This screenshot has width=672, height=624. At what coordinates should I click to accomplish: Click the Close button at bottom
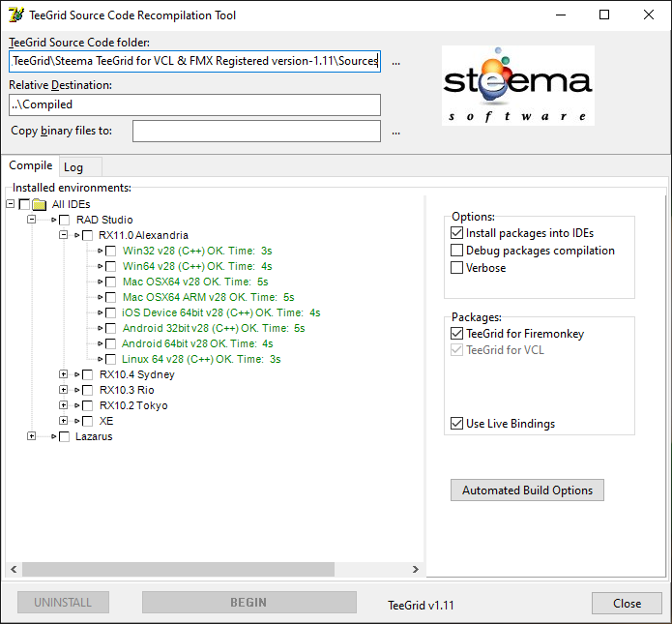(x=627, y=603)
